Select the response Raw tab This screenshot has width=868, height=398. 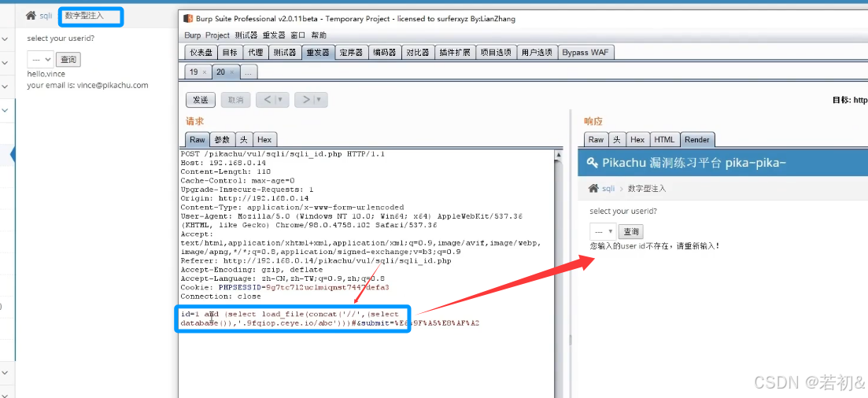[597, 139]
